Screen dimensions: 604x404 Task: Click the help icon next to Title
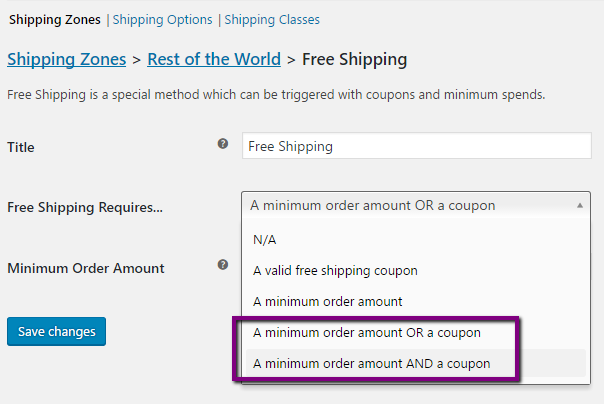[223, 144]
